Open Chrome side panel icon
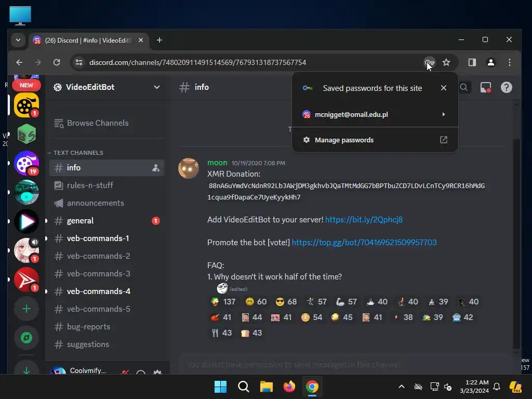 coord(472,62)
